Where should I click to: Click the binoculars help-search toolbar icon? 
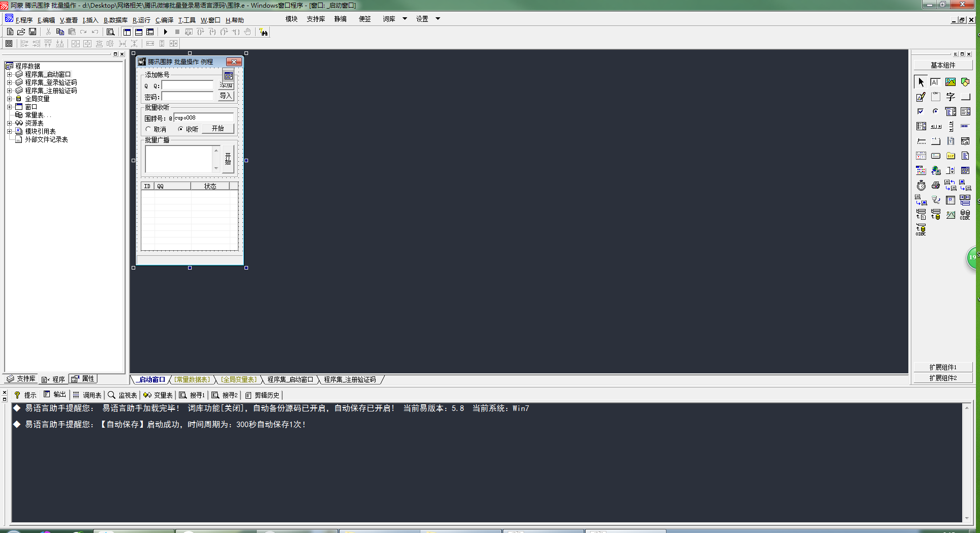pyautogui.click(x=263, y=32)
